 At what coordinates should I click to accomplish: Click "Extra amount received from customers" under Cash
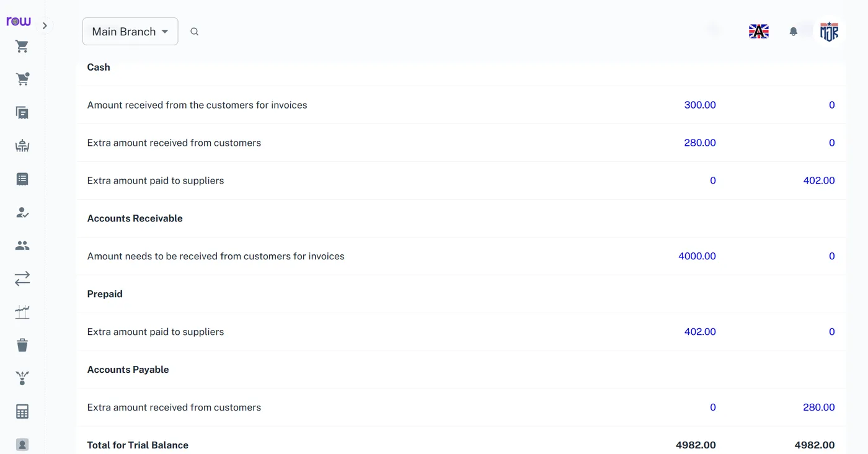coord(174,143)
